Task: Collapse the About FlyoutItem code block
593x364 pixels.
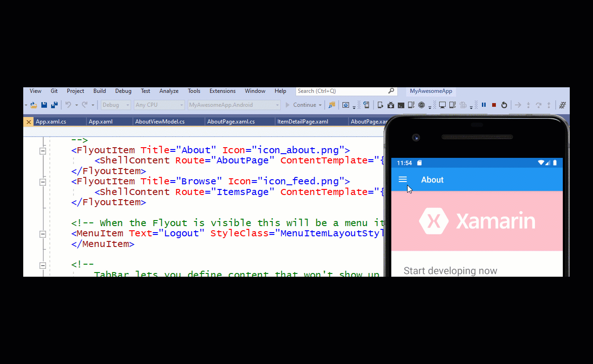Action: [43, 151]
